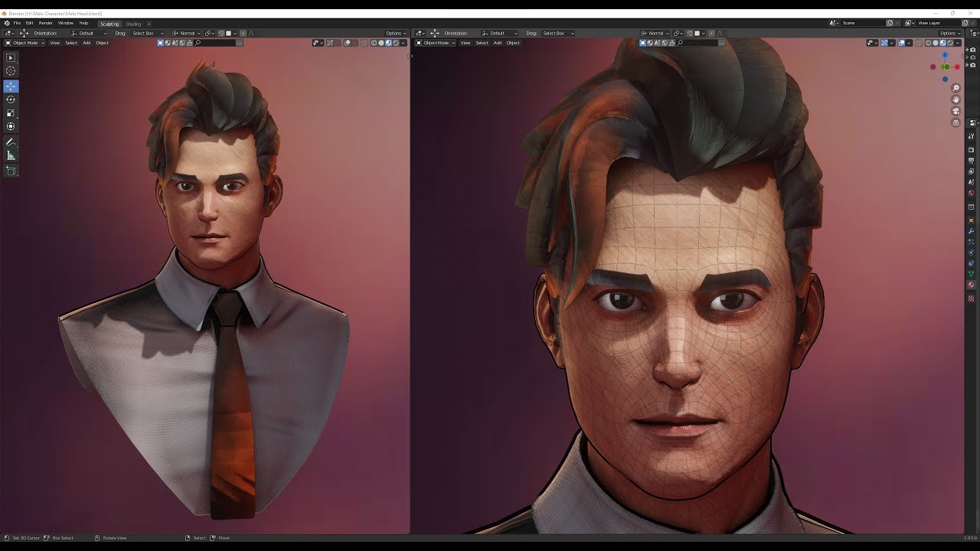This screenshot has width=980, height=551.
Task: Open the Modifiers properties tab
Action: coord(971,231)
